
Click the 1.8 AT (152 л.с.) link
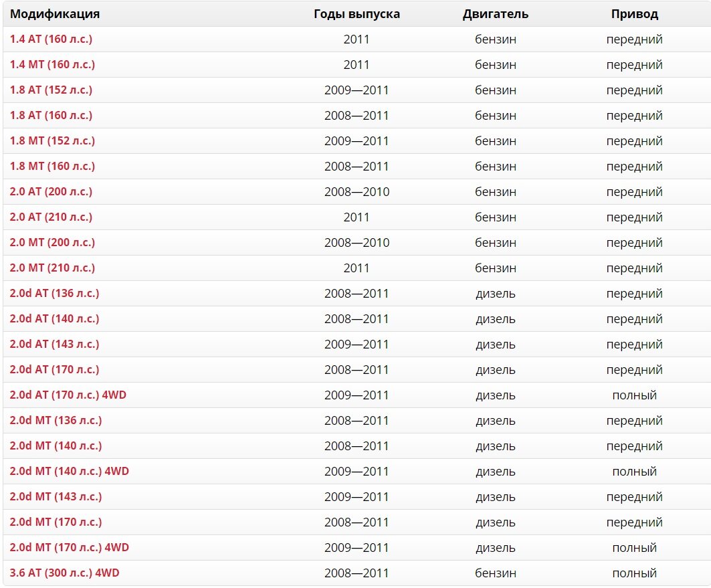[x=51, y=90]
